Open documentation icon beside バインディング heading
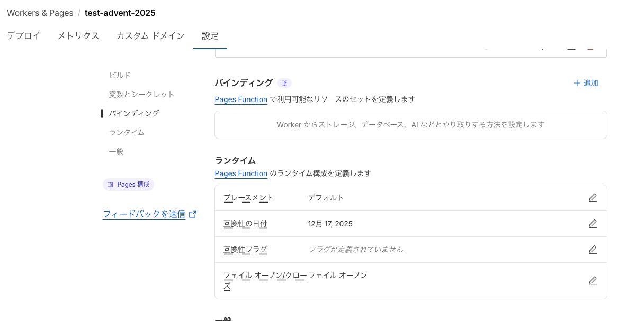This screenshot has width=644, height=321. pos(284,83)
